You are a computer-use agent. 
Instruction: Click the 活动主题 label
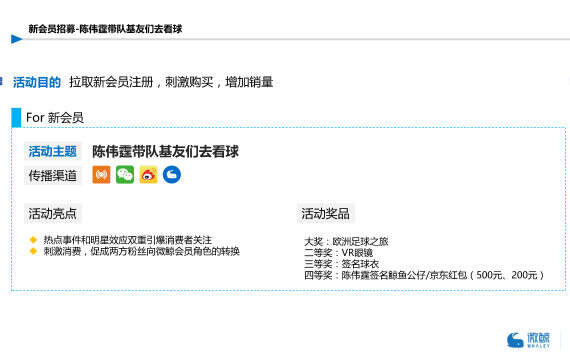[53, 151]
